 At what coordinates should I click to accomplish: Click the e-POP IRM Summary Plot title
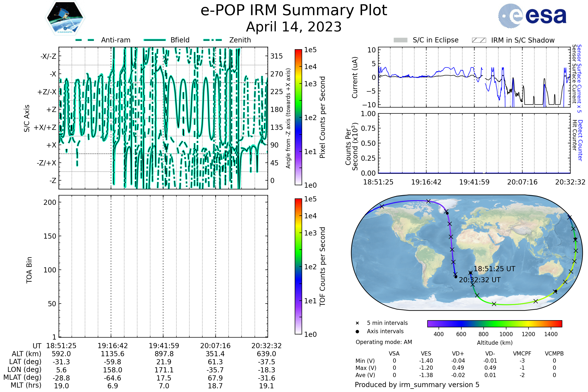click(294, 11)
